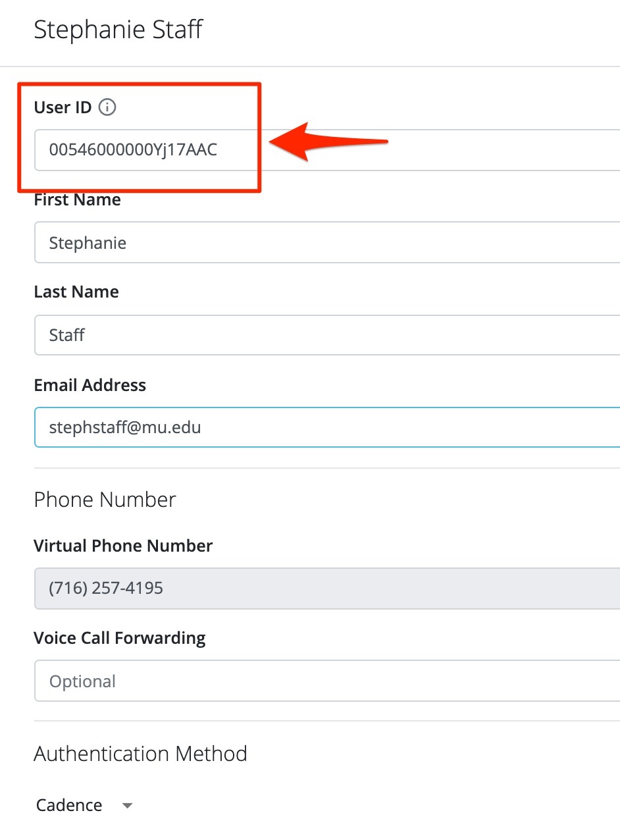The height and width of the screenshot is (840, 620).
Task: Click the caret arrow next to Cadence
Action: point(128,805)
